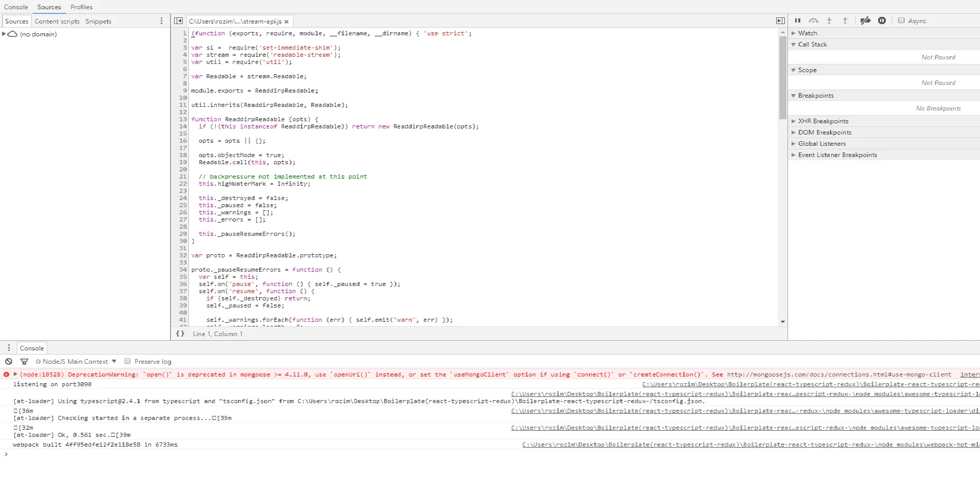Open the Content scripts tab
The image size is (980, 486).
(57, 21)
